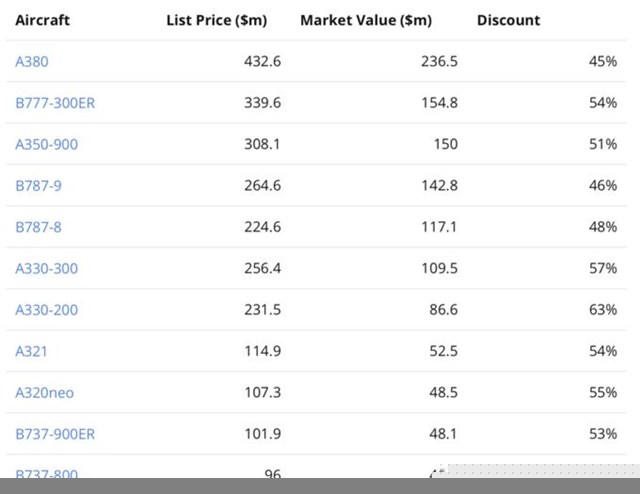
Task: Select the 236.5 market value cell
Action: point(439,62)
